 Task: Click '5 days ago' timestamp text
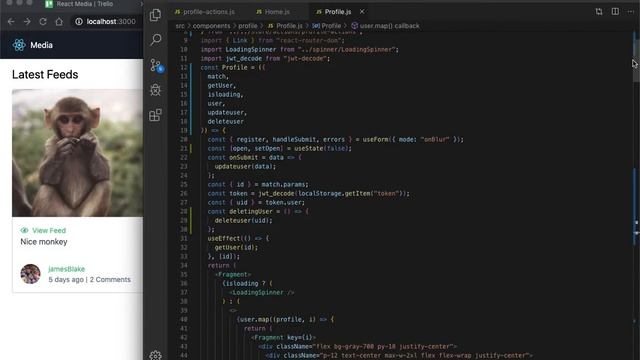(66, 280)
